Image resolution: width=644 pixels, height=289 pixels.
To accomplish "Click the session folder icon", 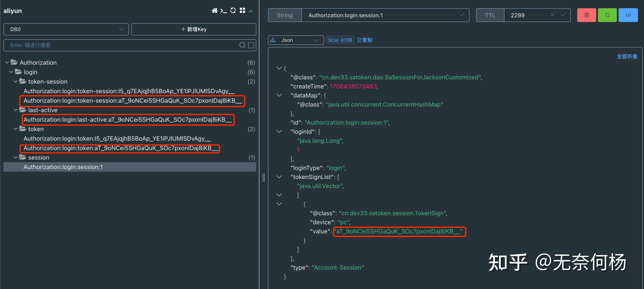I will point(22,157).
